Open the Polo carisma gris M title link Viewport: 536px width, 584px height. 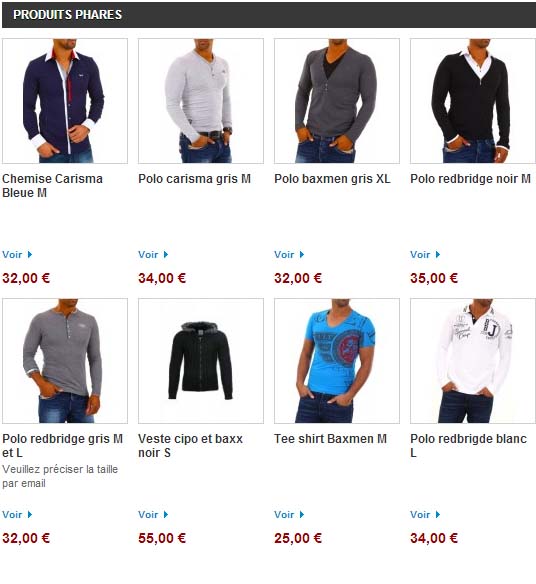(194, 179)
